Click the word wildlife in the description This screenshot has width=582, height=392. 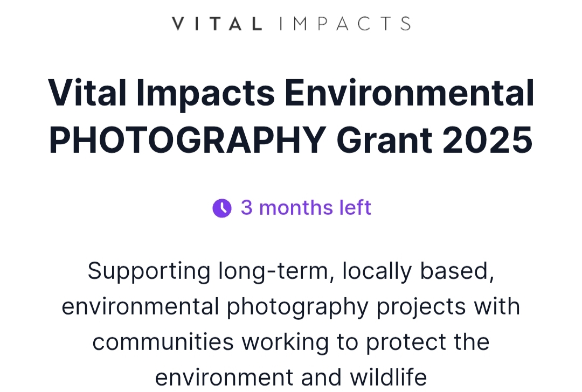click(388, 377)
